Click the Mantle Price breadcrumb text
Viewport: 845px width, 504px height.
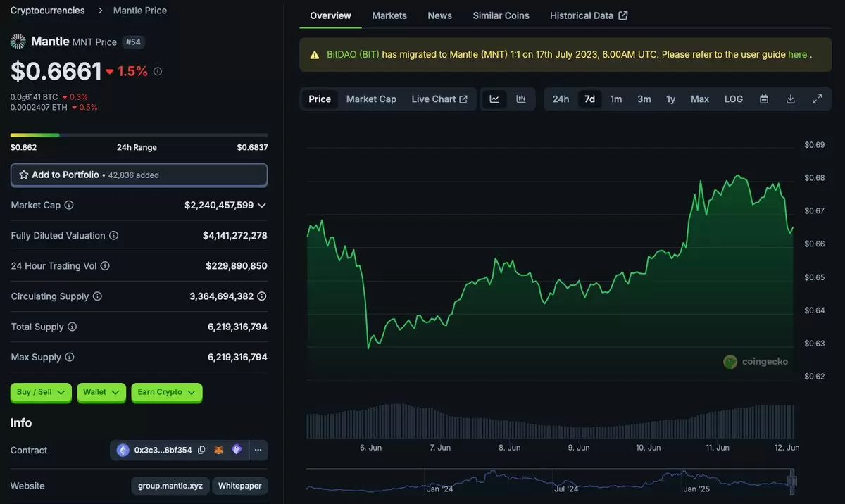(x=139, y=11)
